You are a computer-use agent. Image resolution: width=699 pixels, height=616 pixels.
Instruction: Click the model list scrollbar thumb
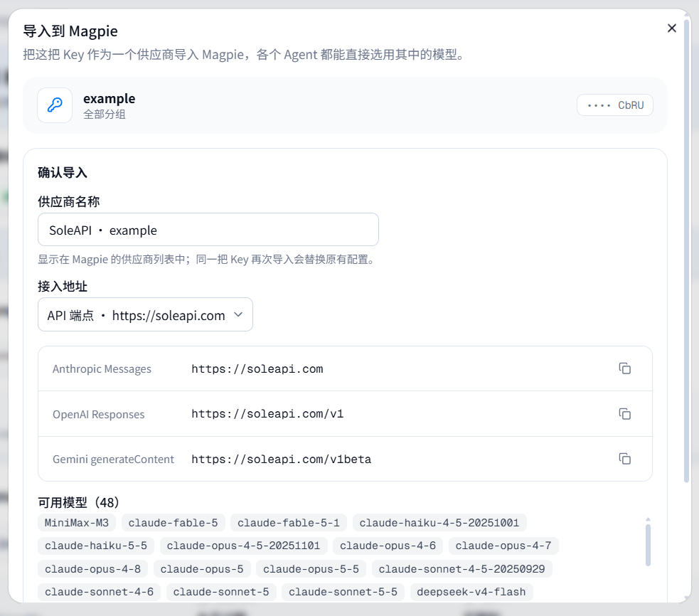648,545
